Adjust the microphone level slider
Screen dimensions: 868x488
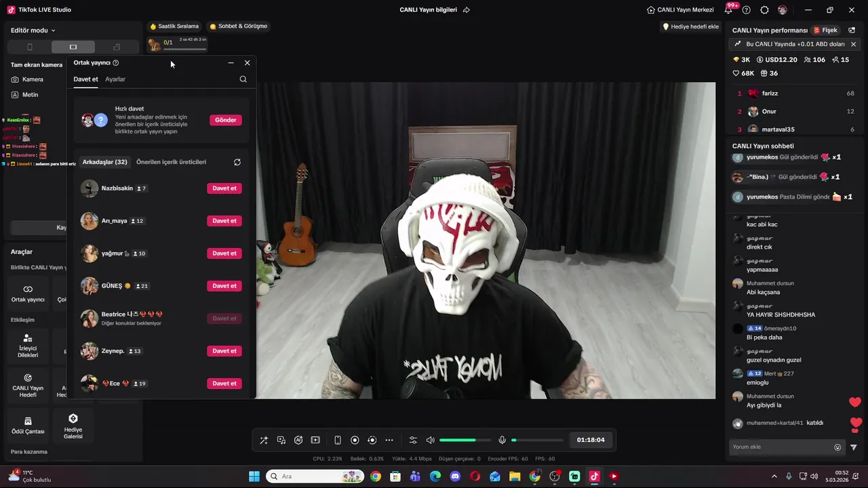click(x=537, y=440)
